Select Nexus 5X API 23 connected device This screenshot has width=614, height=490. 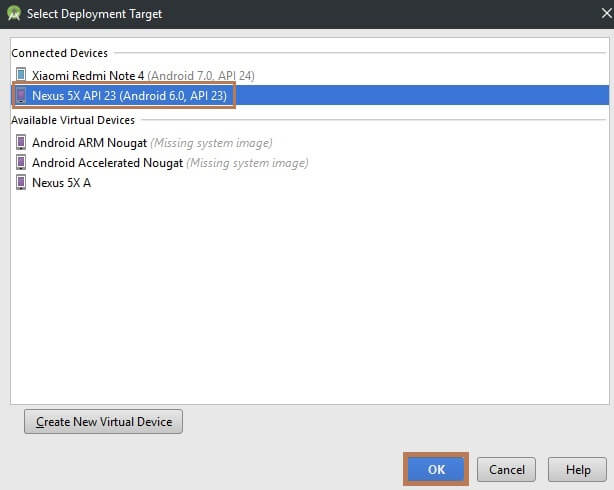pos(310,95)
